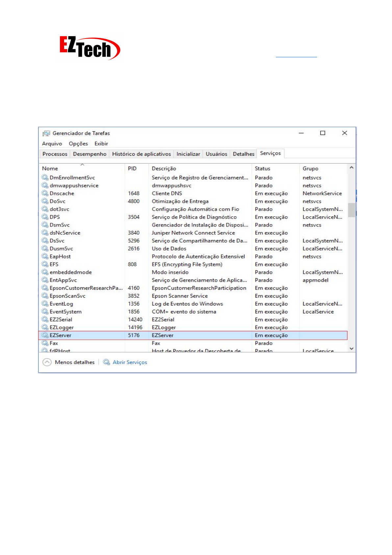Viewport: 392px width, 555px height.
Task: Minimize the Gerenciador de Tarefas window
Action: pos(301,133)
